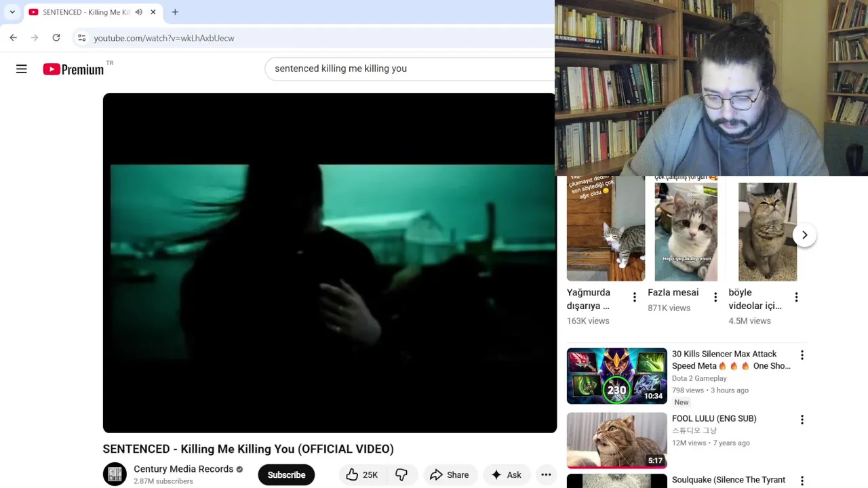Click the Fazla mesai Short title

click(673, 293)
